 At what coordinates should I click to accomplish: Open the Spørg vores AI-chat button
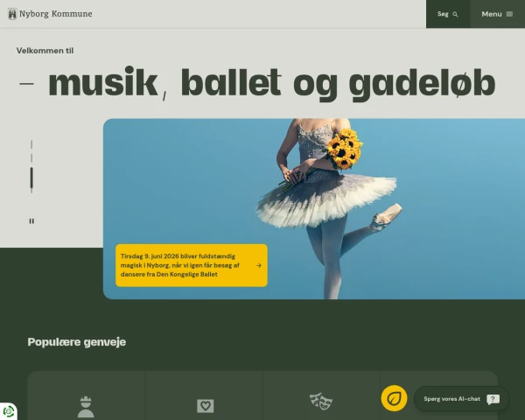(462, 399)
